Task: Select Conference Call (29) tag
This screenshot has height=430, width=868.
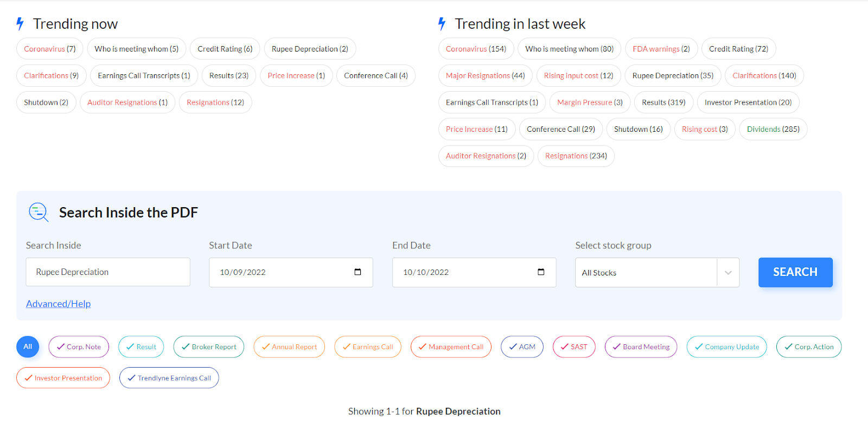Action: (561, 129)
